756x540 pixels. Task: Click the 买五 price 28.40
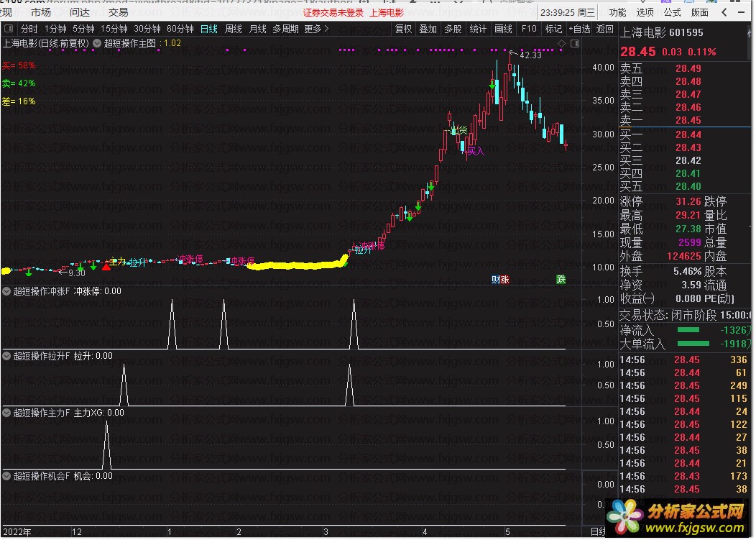coord(688,186)
